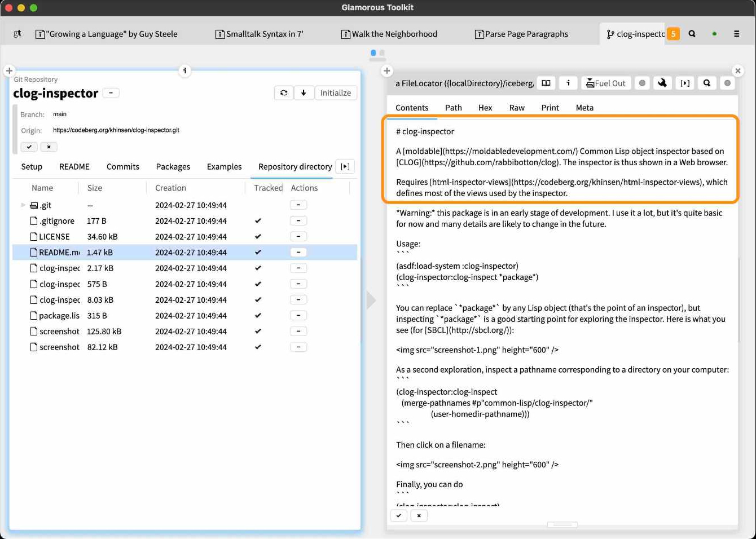Click the file contents scrollbar
Screen dimensions: 756x539
(739, 300)
